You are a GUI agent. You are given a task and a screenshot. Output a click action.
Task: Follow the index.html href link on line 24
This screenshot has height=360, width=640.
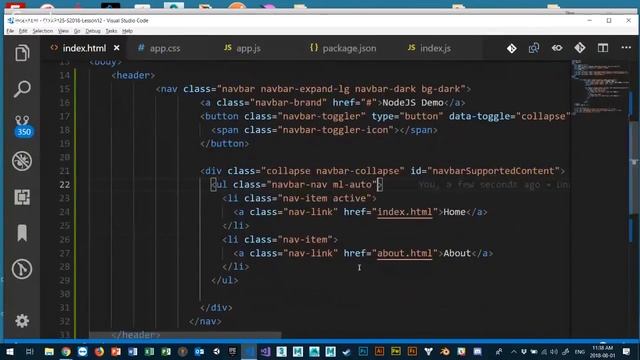click(404, 212)
